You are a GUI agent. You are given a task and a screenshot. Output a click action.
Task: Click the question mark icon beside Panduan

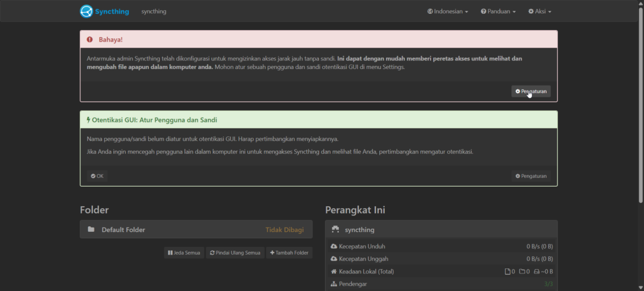(x=484, y=11)
